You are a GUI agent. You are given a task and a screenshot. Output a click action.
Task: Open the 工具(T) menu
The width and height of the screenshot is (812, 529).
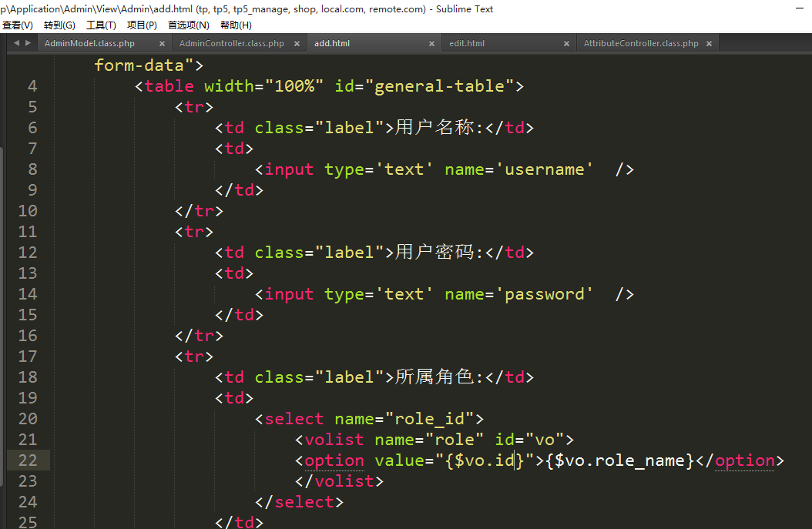101,25
